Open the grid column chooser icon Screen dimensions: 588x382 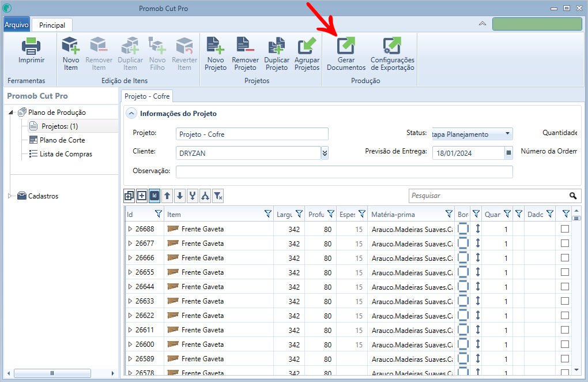[576, 218]
